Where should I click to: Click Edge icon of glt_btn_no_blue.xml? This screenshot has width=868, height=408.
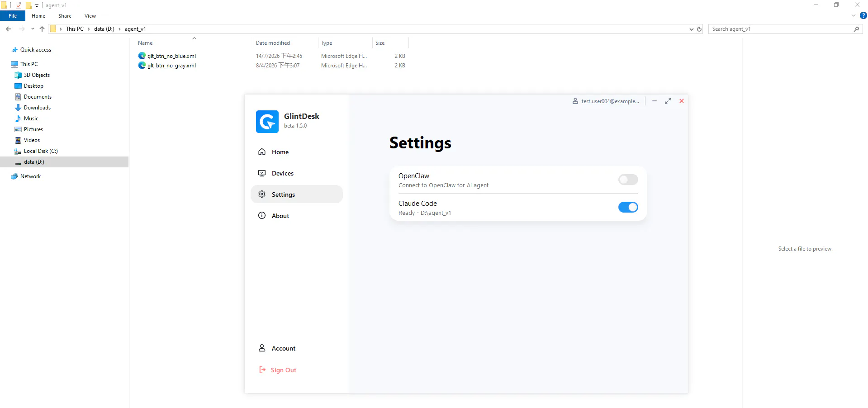[142, 56]
